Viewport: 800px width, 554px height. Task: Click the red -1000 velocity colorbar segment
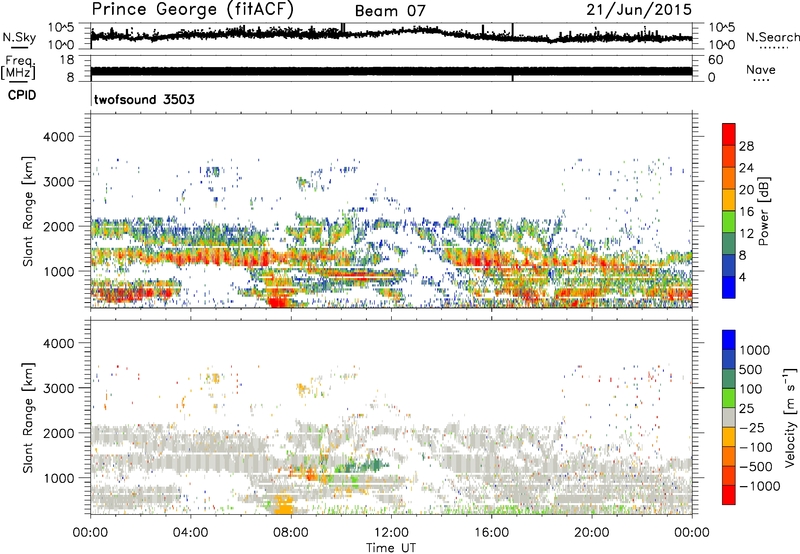tap(729, 495)
